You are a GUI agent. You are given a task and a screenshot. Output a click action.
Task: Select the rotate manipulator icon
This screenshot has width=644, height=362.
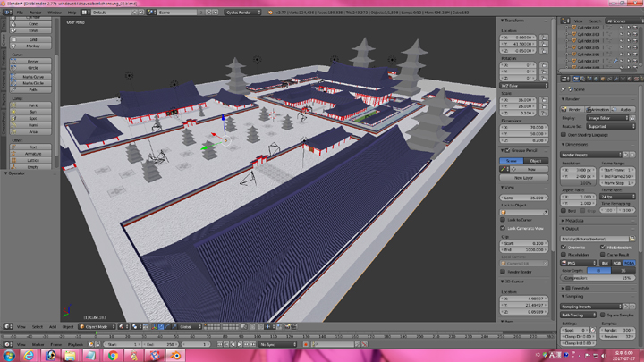(x=167, y=327)
